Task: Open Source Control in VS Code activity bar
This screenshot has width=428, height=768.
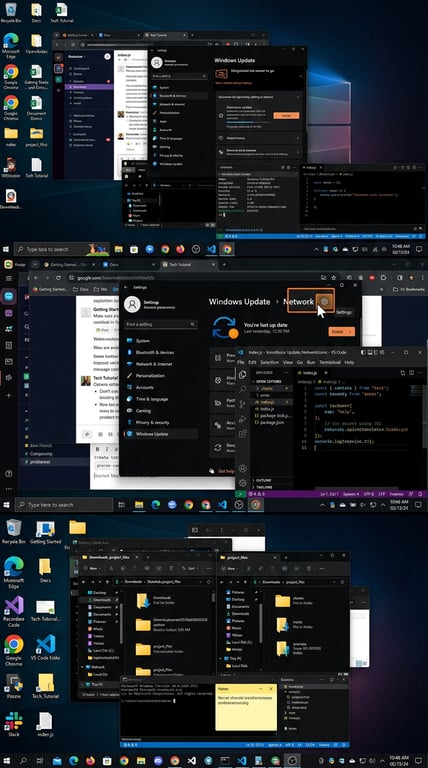Action: coord(242,405)
